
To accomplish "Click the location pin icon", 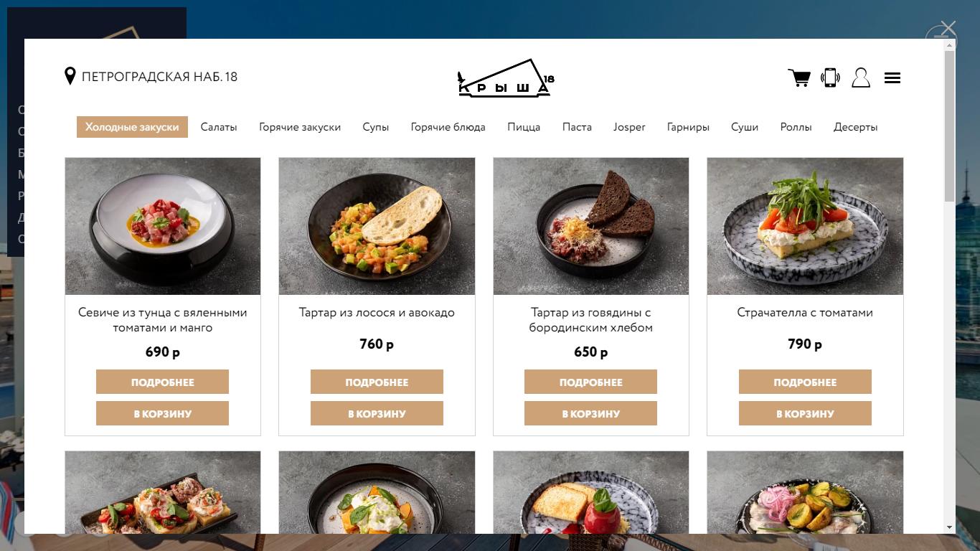I will coord(70,76).
